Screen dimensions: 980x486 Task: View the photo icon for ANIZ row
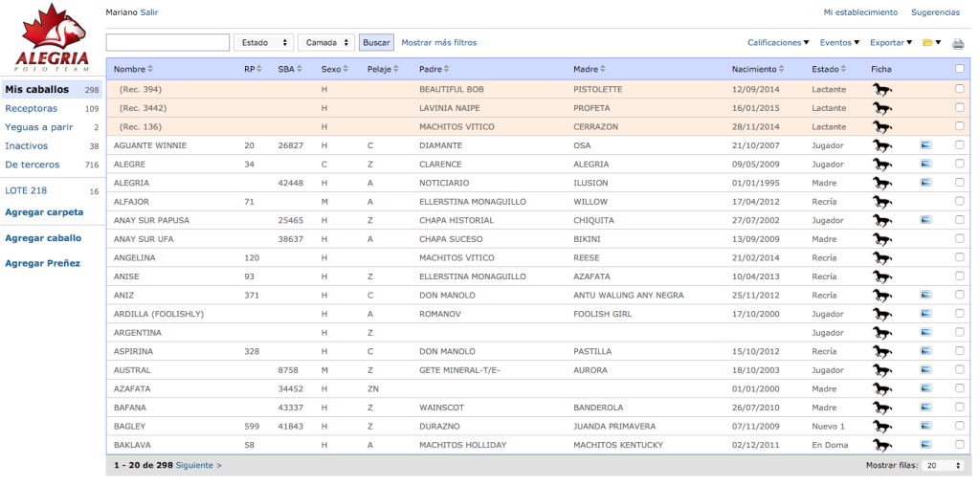pyautogui.click(x=925, y=295)
